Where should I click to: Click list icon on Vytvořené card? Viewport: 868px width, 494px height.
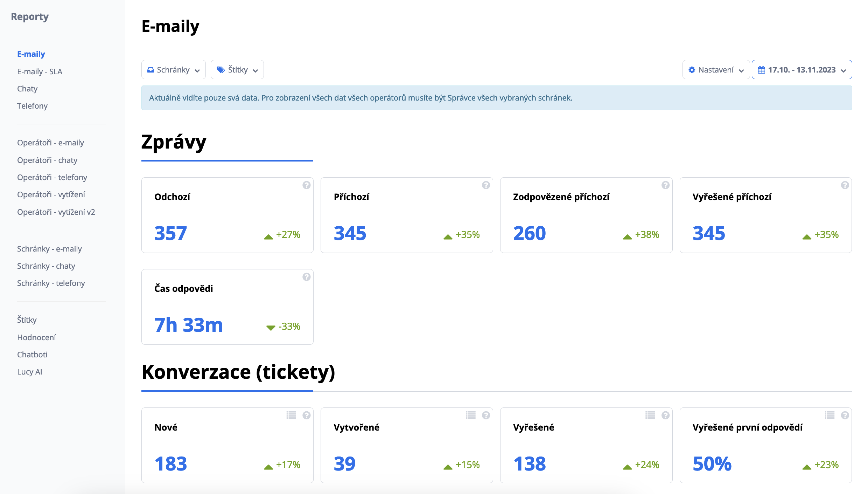[x=471, y=415]
